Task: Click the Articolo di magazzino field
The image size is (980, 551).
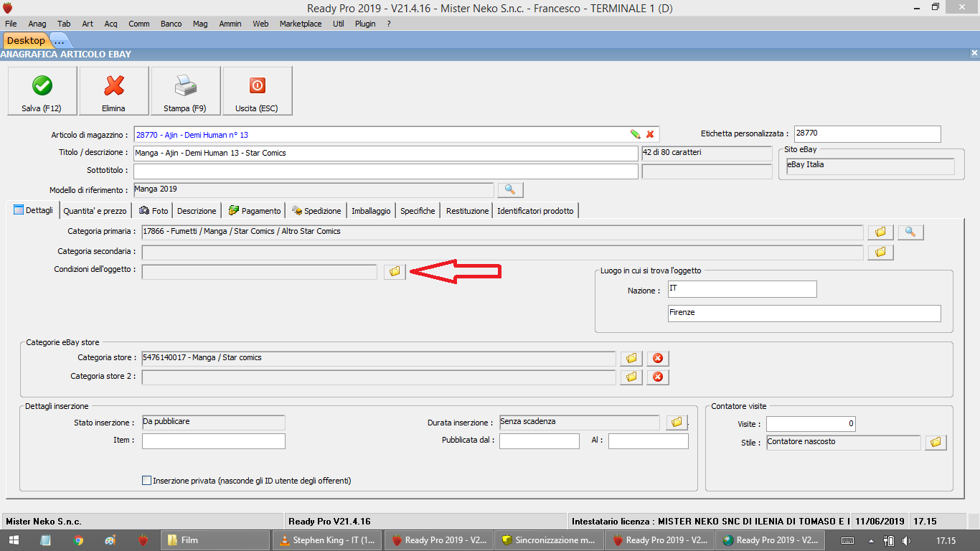Action: pos(395,134)
